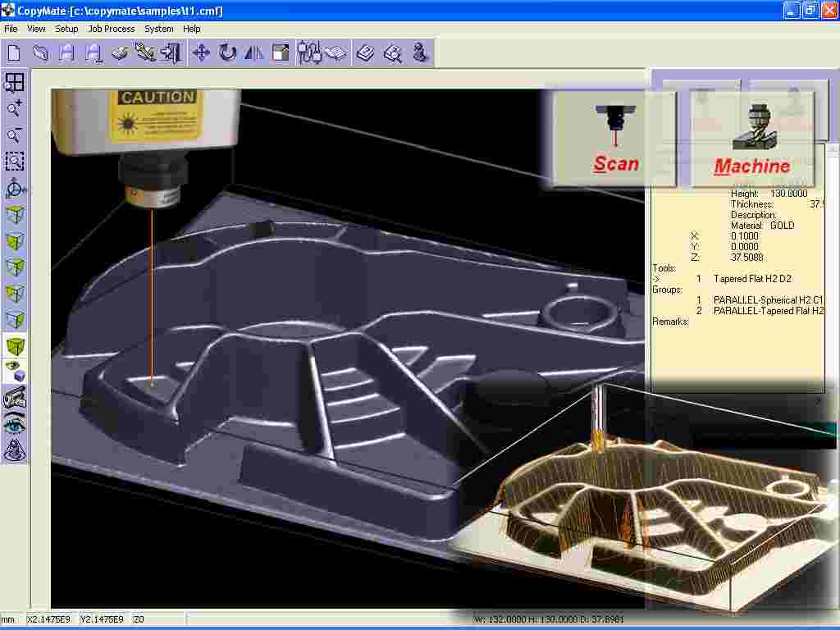Toggle the large blue eye view icon
The width and height of the screenshot is (840, 630).
tap(15, 424)
